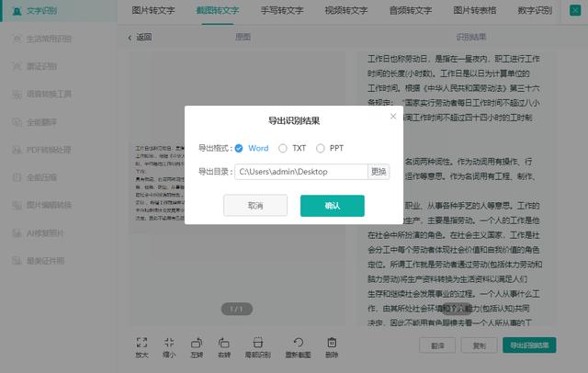Switch to the 手写转文字 tab

(282, 10)
